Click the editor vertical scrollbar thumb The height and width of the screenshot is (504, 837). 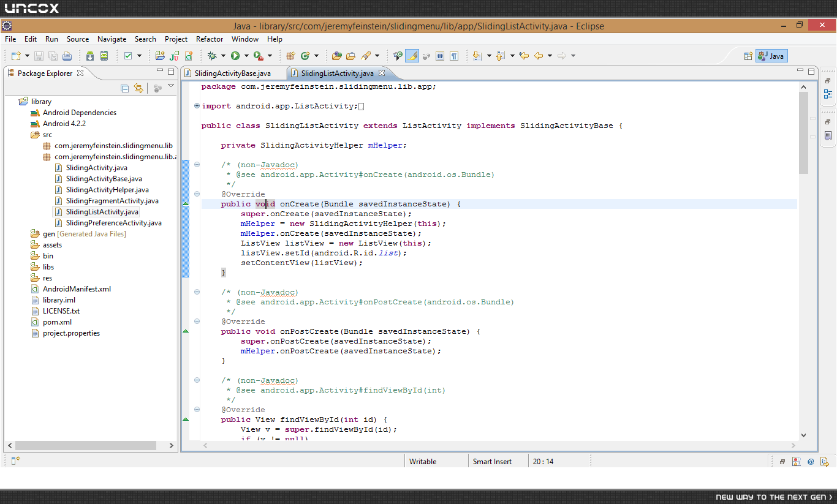pyautogui.click(x=804, y=134)
